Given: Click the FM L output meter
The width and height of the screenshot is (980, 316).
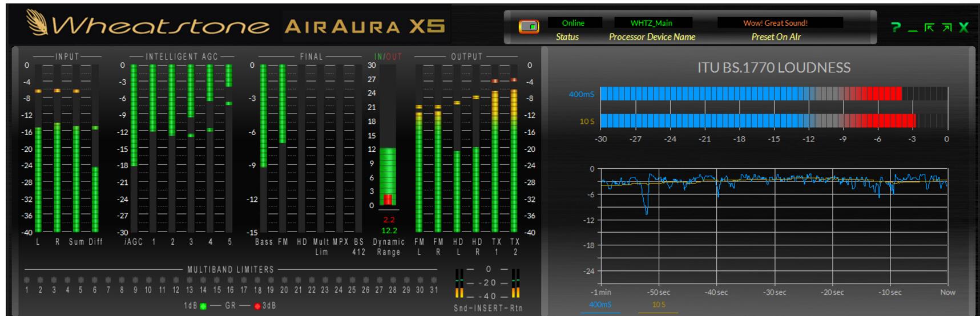Looking at the screenshot, I should coord(419,148).
